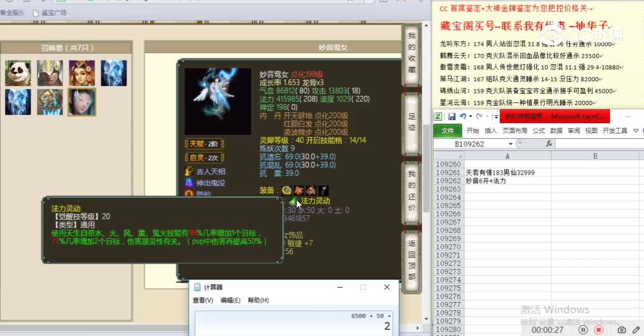The height and width of the screenshot is (336, 644).
Task: Open Excel 视图 ribbon tab
Action: tap(591, 131)
